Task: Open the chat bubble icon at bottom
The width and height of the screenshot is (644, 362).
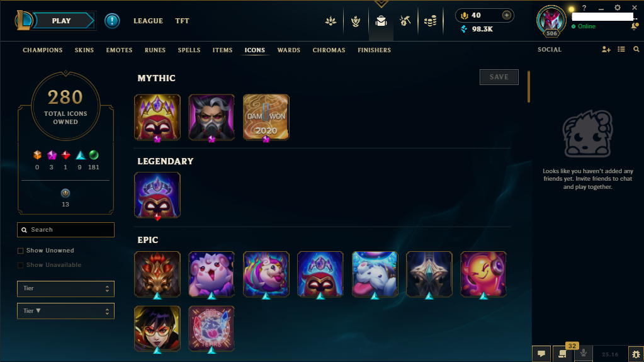Action: (x=541, y=354)
